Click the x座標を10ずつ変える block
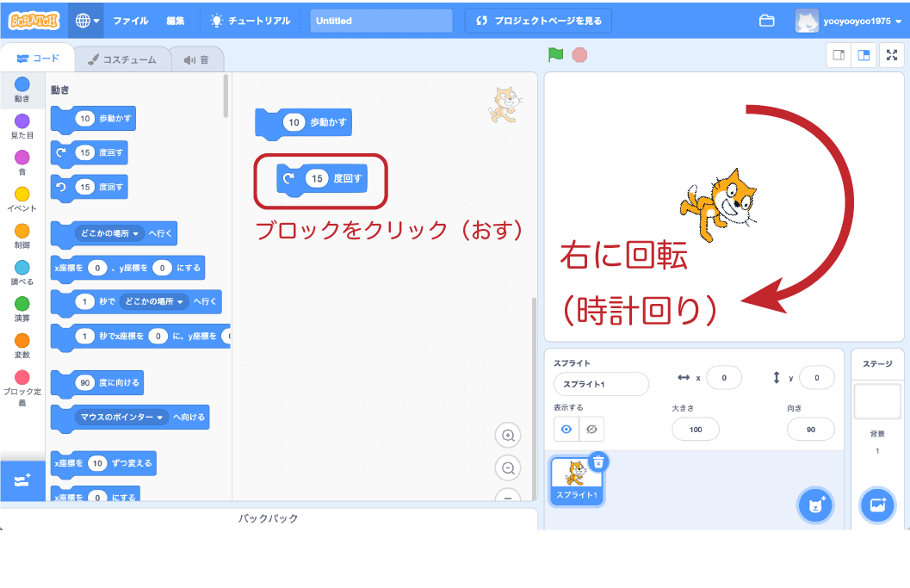Viewport: 910px width, 588px height. click(x=104, y=464)
